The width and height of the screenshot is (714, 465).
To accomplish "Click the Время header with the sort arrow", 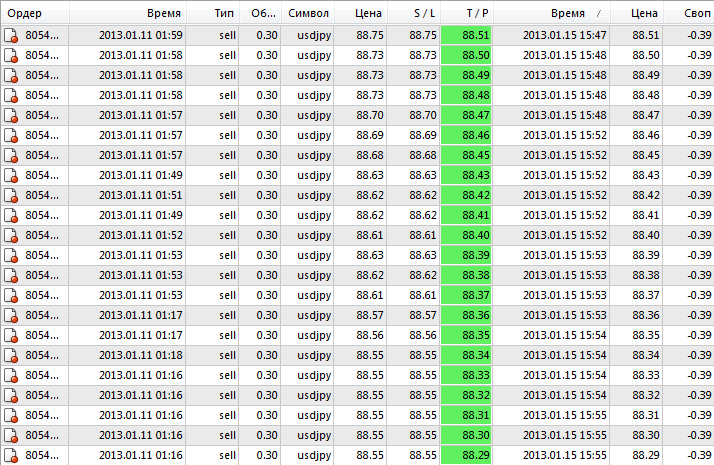I will tap(551, 13).
